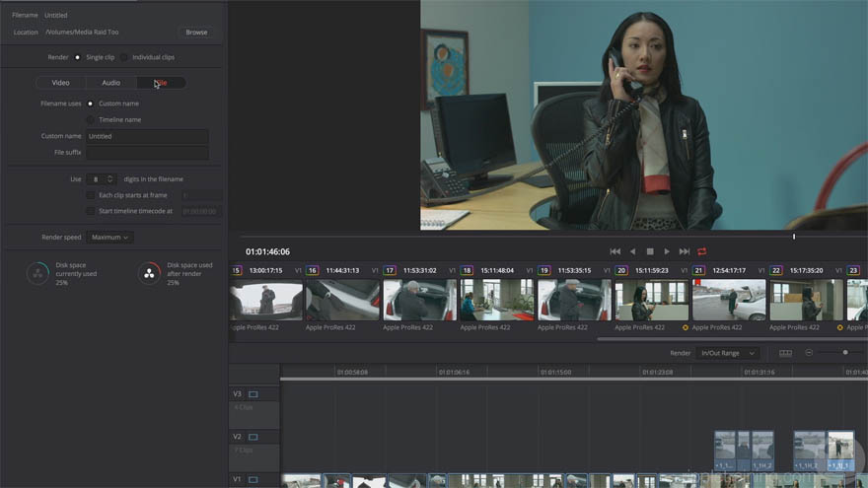Toggle V2 track enable icon
868x488 pixels.
coord(253,437)
